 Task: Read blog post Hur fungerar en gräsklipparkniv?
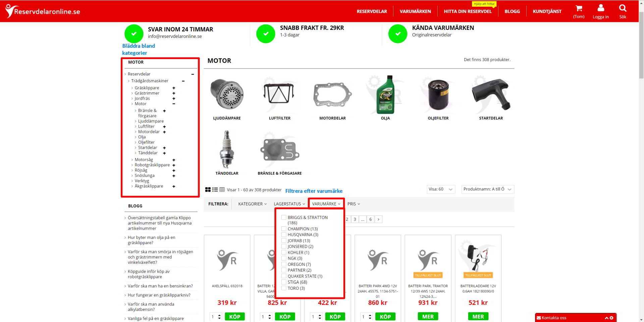159,295
